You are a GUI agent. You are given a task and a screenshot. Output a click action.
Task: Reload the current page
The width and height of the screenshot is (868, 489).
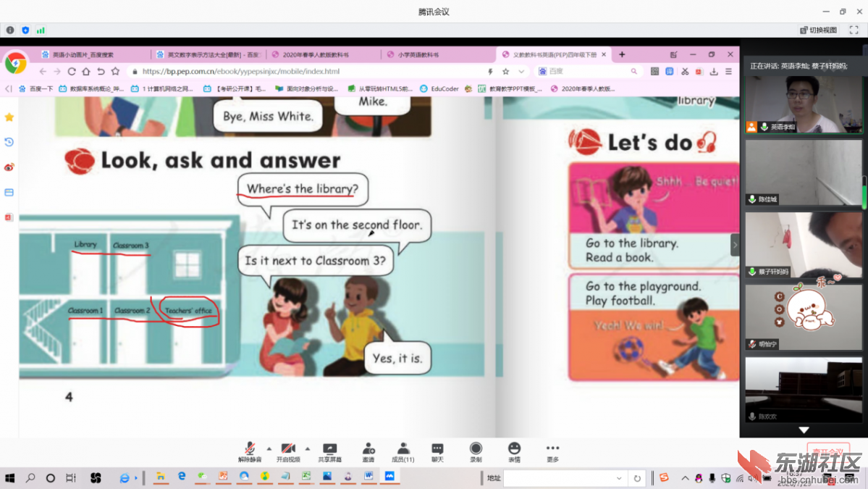click(72, 72)
